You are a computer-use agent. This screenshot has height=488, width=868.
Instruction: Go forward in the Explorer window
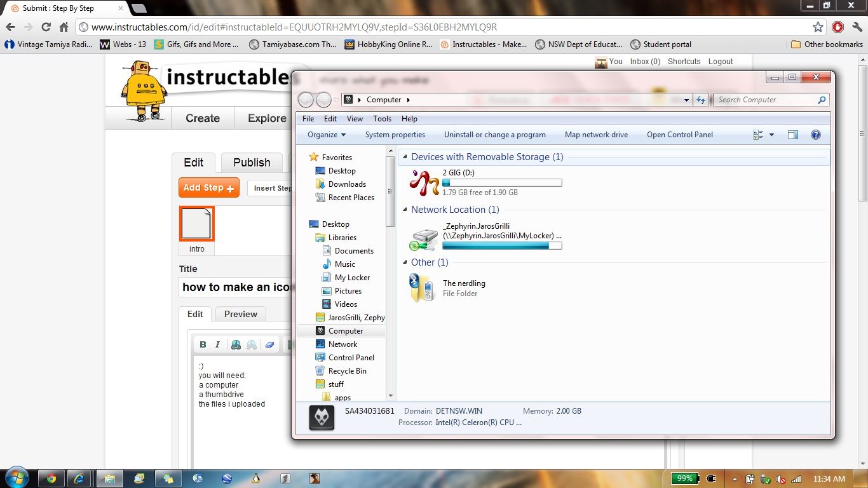pyautogui.click(x=323, y=100)
